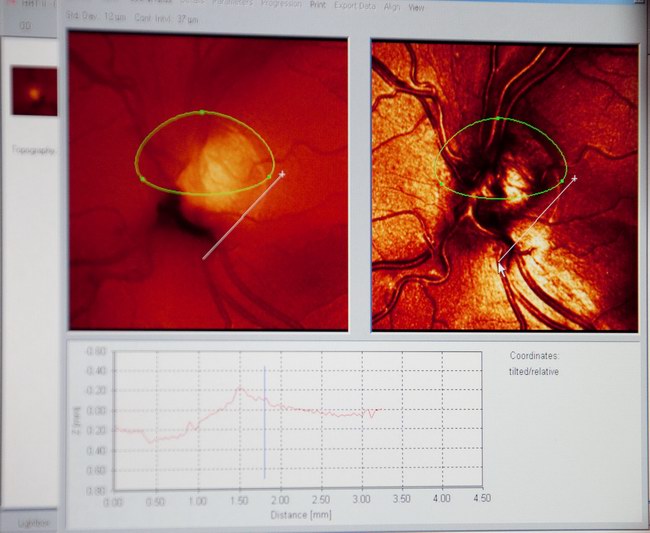650x533 pixels.
Task: Click right contour control point on topography image
Action: click(x=269, y=177)
